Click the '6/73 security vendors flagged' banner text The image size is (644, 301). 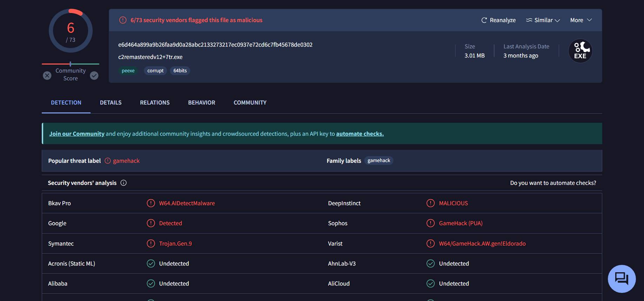(x=197, y=20)
